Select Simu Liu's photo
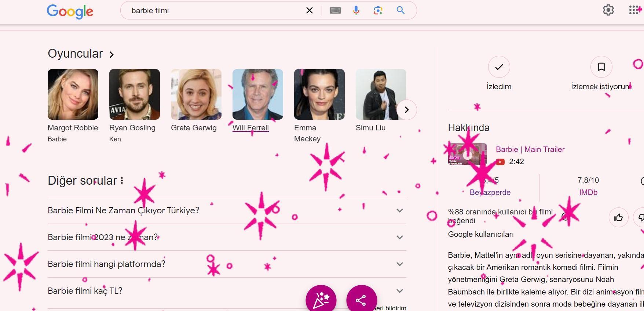 pyautogui.click(x=381, y=94)
